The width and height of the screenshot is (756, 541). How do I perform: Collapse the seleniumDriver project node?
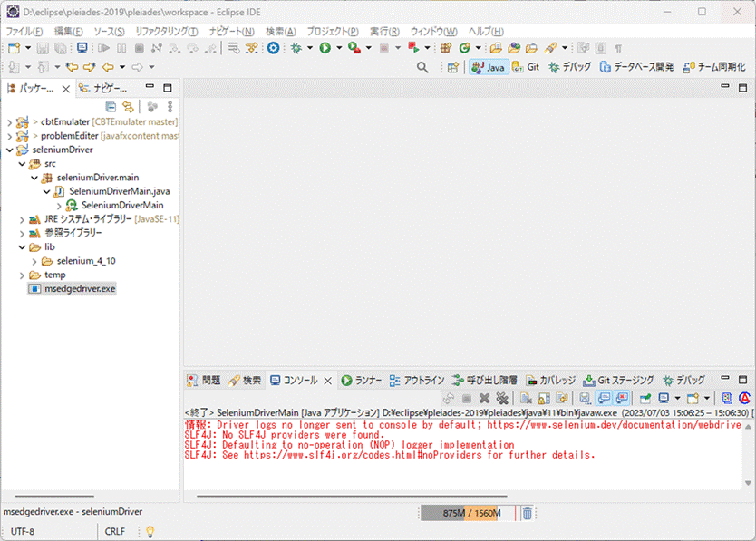pyautogui.click(x=10, y=150)
